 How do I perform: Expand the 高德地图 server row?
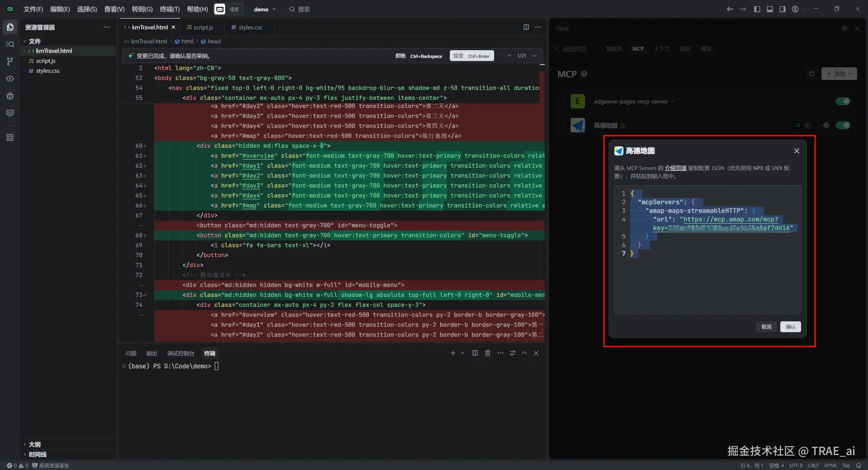coord(564,125)
